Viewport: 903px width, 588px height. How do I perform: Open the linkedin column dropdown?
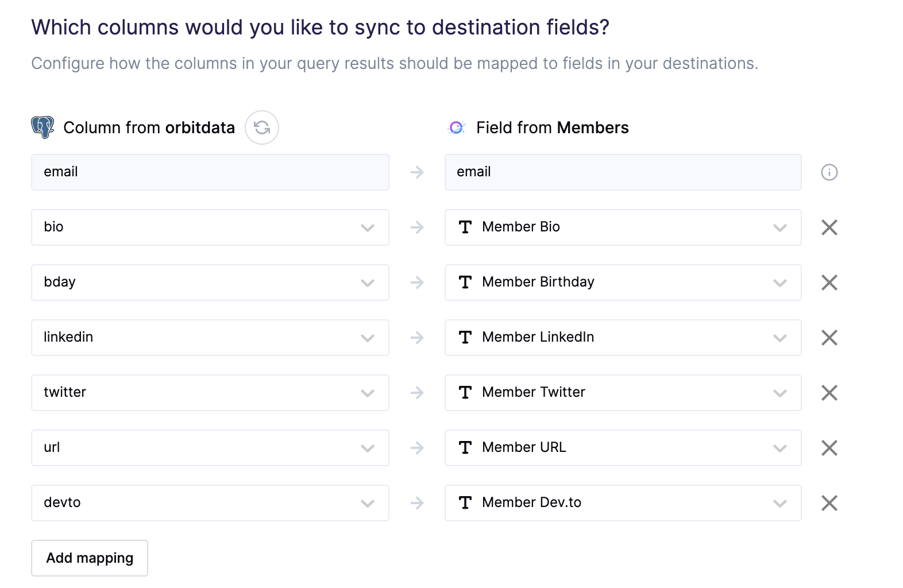[210, 338]
